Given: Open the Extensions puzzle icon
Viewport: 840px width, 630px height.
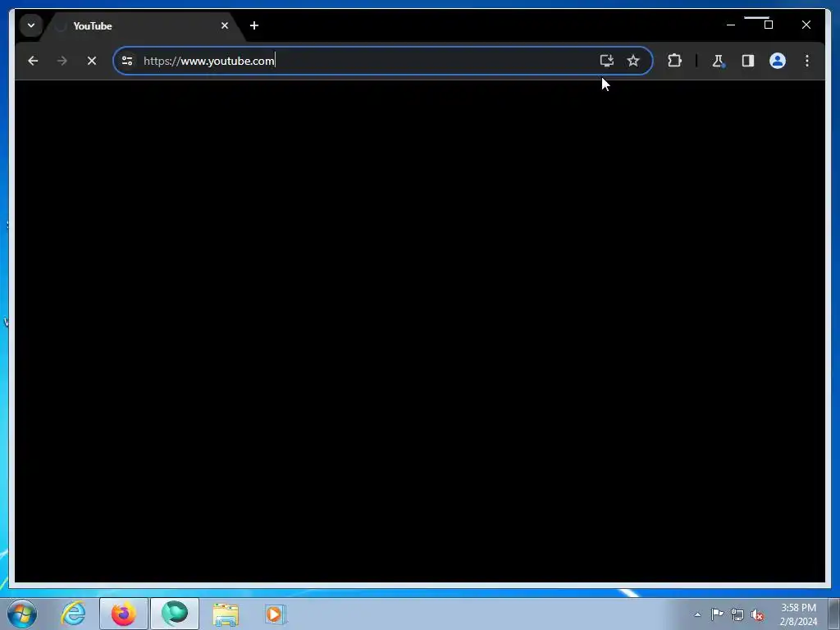Looking at the screenshot, I should [x=674, y=61].
